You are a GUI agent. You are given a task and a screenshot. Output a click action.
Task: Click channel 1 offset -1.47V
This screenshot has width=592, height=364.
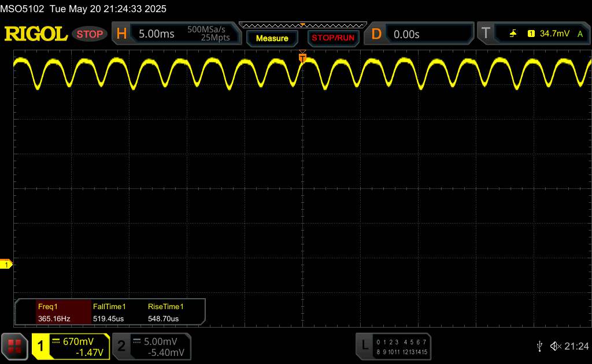point(90,352)
